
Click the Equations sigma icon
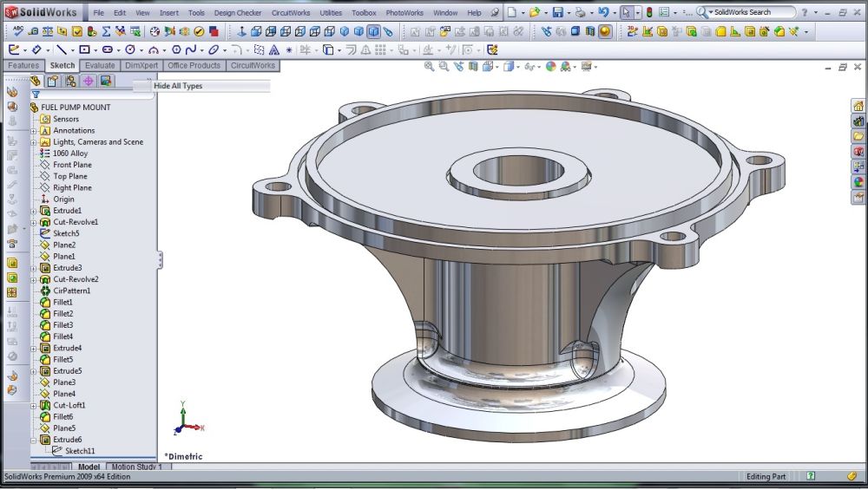[x=106, y=31]
